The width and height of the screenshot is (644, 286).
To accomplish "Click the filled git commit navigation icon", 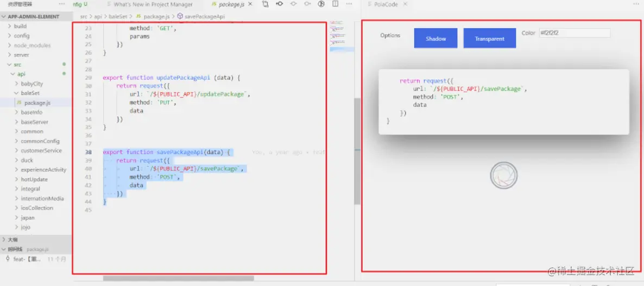I will (x=279, y=4).
